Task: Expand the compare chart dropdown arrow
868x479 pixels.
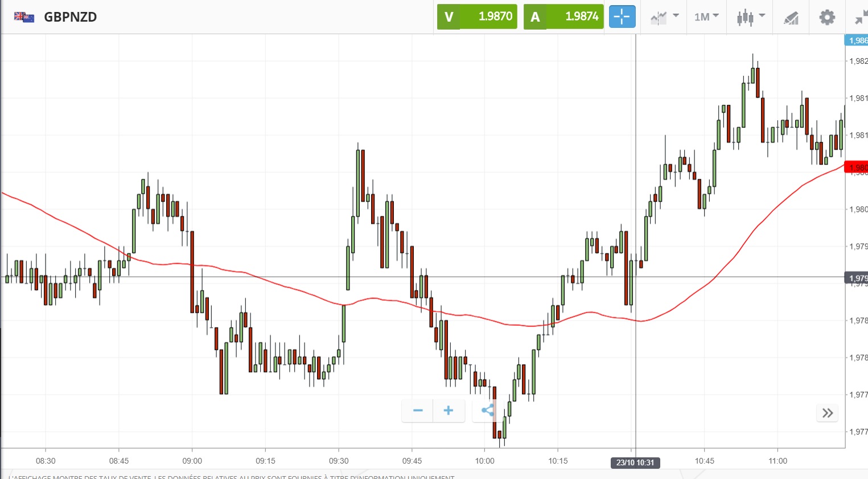Action: click(676, 16)
